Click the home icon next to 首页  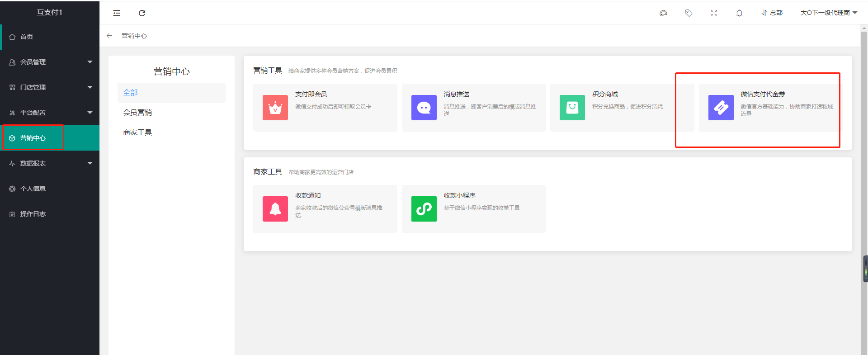click(12, 37)
